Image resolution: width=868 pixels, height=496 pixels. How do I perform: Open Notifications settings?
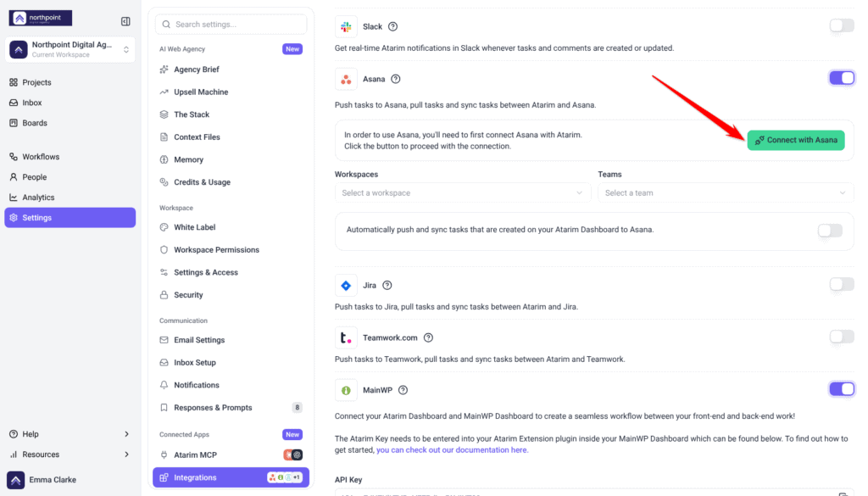[x=231, y=385]
